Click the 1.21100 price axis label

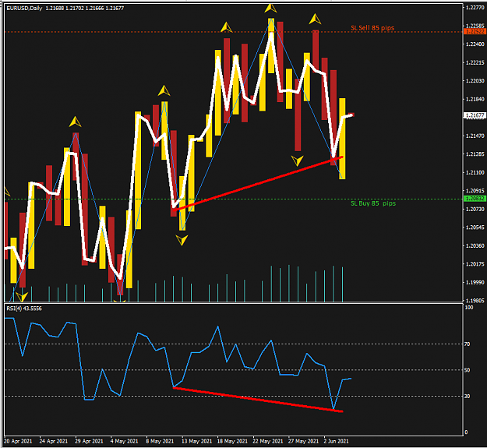475,172
